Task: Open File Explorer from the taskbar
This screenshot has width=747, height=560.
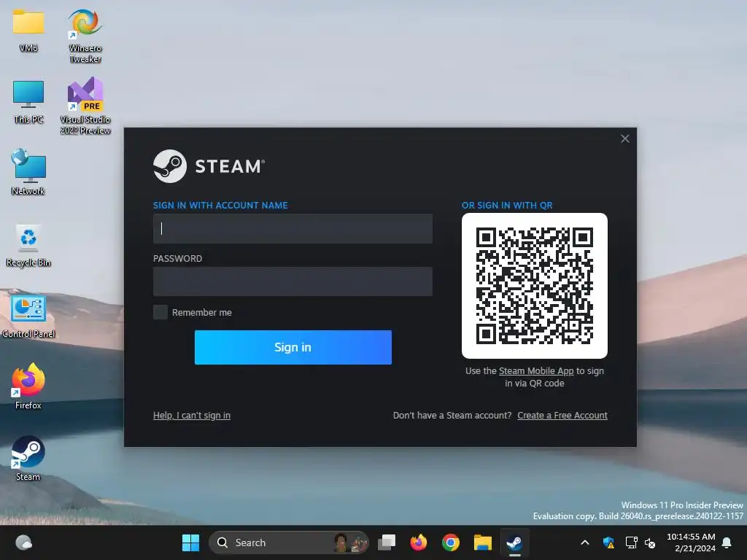Action: click(483, 542)
